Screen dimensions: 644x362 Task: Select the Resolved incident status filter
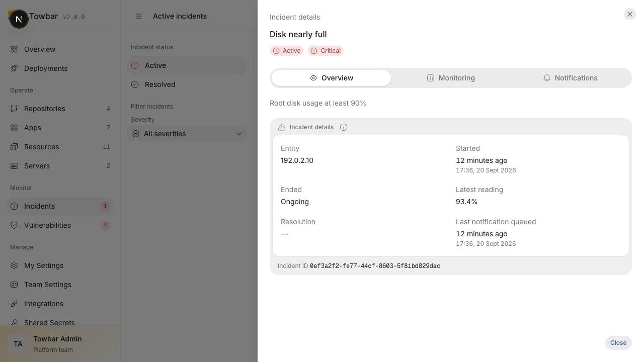(187, 84)
